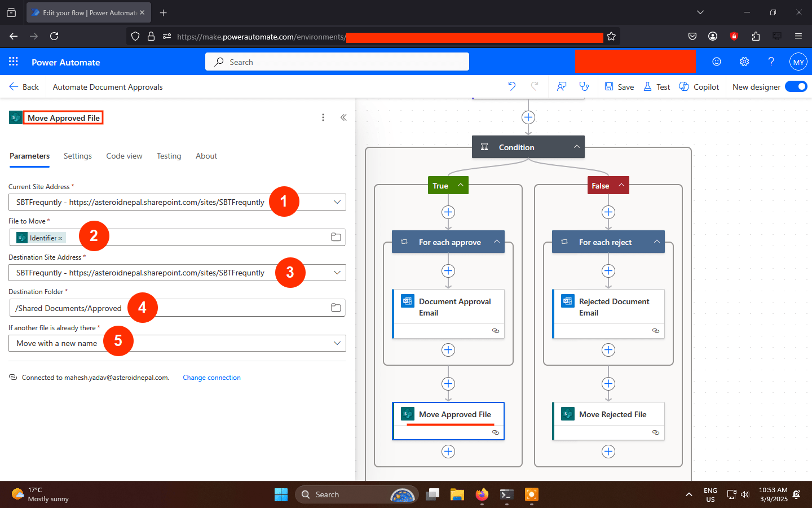The height and width of the screenshot is (508, 812).
Task: Open File Explorer from the taskbar
Action: [457, 494]
